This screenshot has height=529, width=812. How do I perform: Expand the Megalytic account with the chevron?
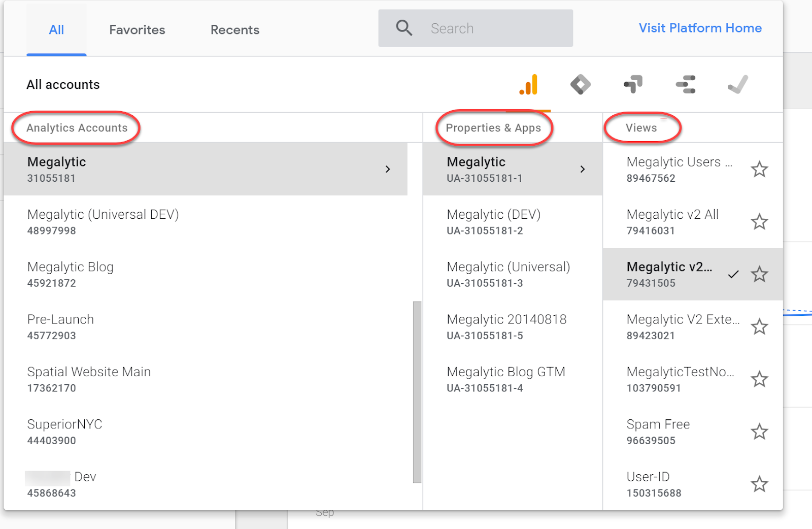(x=388, y=169)
